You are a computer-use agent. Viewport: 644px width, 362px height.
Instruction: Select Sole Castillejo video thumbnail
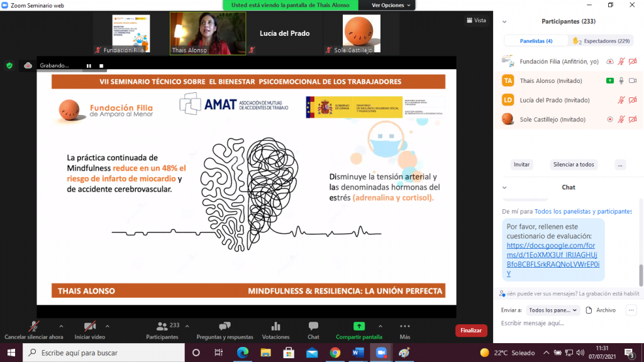click(x=362, y=33)
